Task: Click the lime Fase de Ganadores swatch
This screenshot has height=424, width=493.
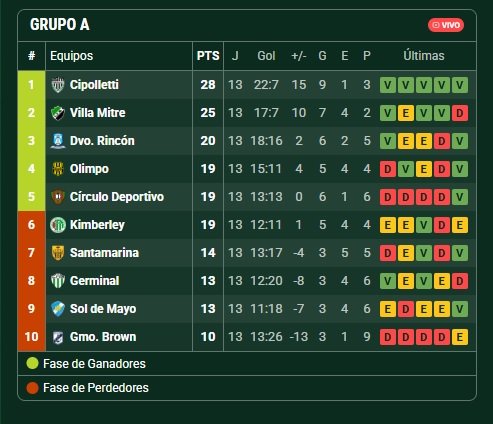Action: 32,363
